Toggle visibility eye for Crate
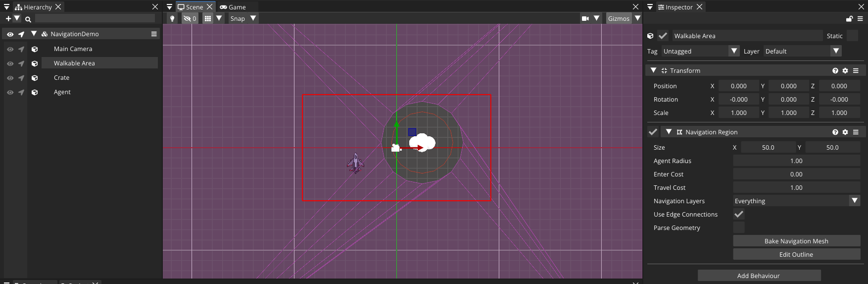The image size is (868, 284). click(x=10, y=78)
